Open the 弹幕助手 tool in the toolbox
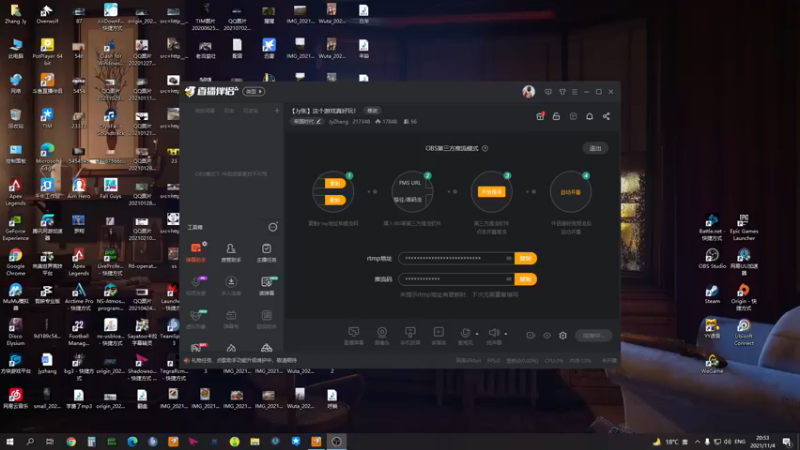Image resolution: width=800 pixels, height=450 pixels. pos(196,252)
